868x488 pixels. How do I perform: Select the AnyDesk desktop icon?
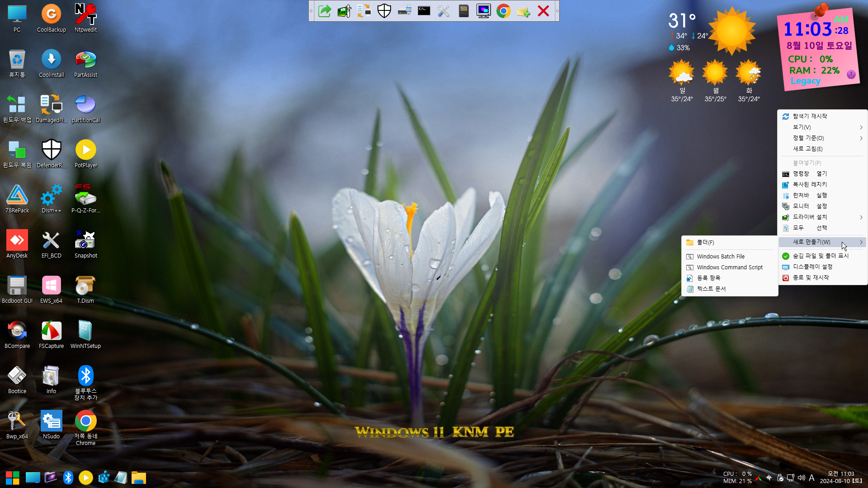coord(17,244)
